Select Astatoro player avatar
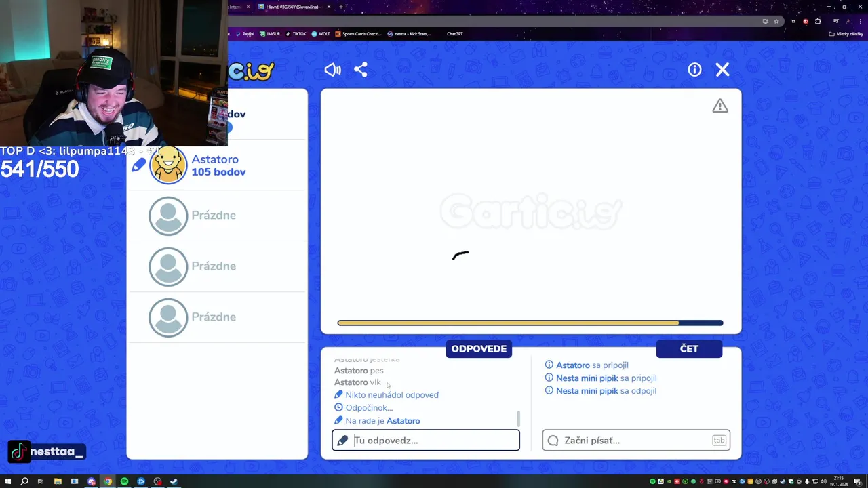 [x=168, y=165]
